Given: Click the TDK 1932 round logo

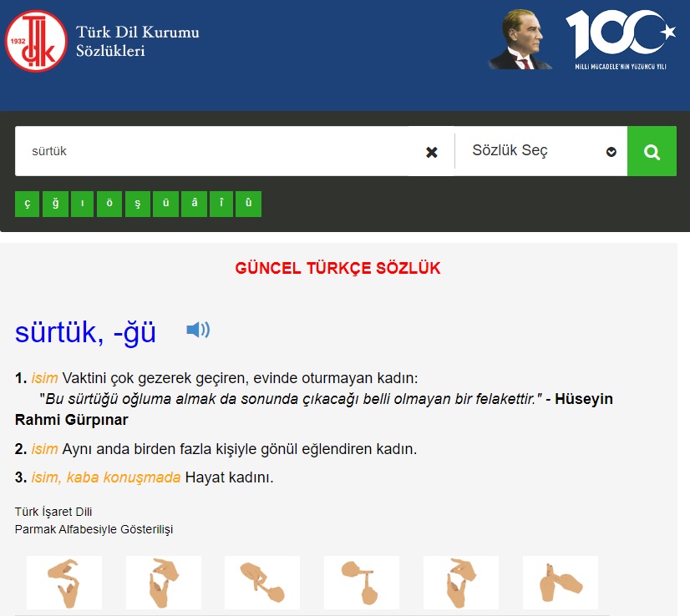Looking at the screenshot, I should click(x=35, y=40).
